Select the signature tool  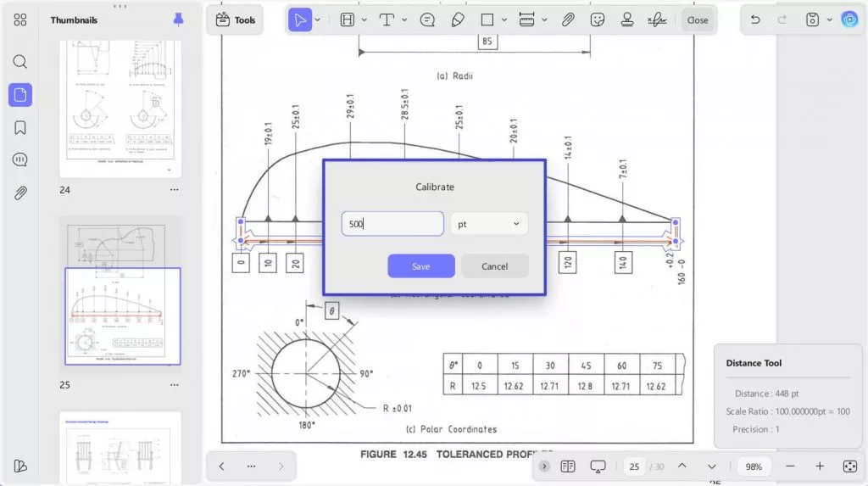click(x=657, y=20)
